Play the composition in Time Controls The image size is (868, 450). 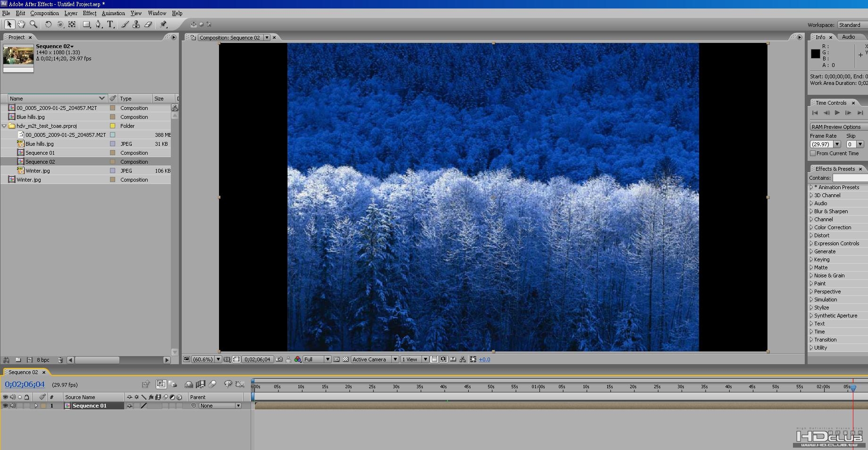click(x=837, y=113)
